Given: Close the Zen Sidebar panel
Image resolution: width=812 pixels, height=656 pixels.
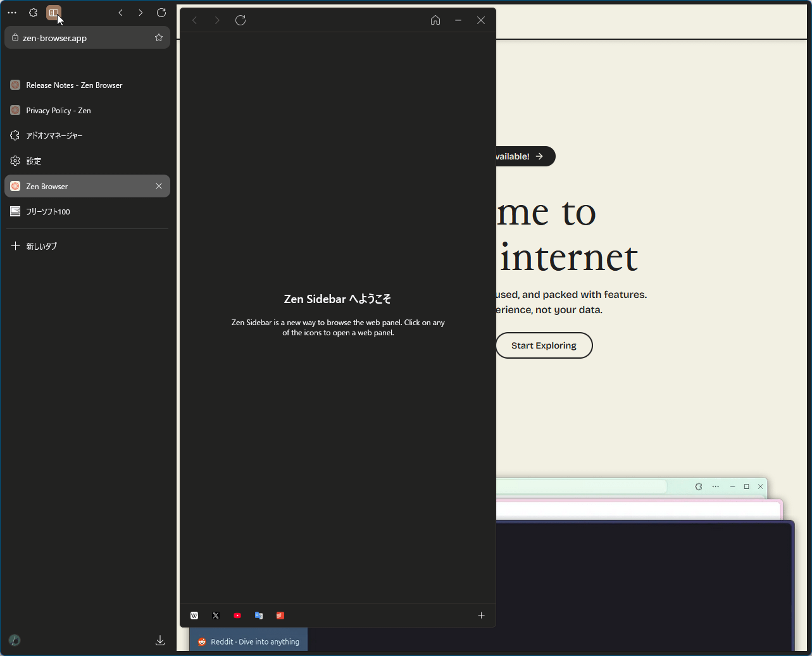Looking at the screenshot, I should point(481,20).
